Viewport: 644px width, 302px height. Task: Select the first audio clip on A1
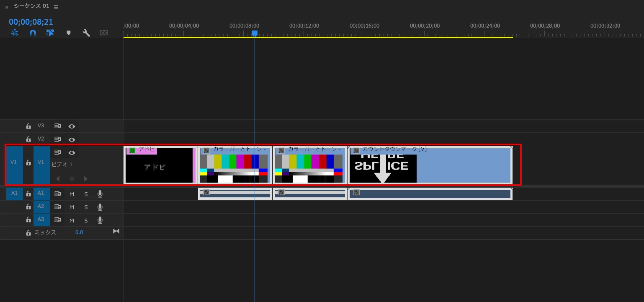point(235,194)
